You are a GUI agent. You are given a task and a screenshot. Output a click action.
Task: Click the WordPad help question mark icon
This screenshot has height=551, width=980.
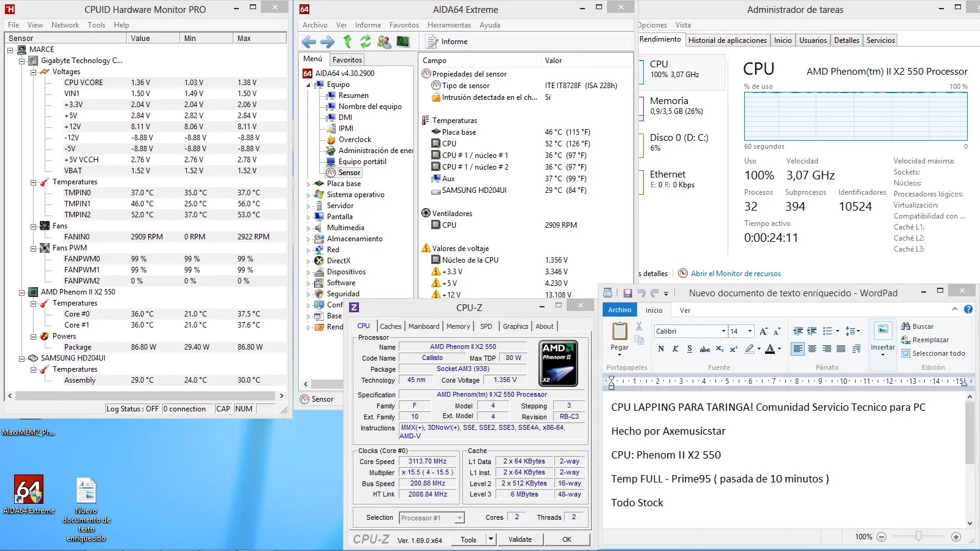[968, 309]
